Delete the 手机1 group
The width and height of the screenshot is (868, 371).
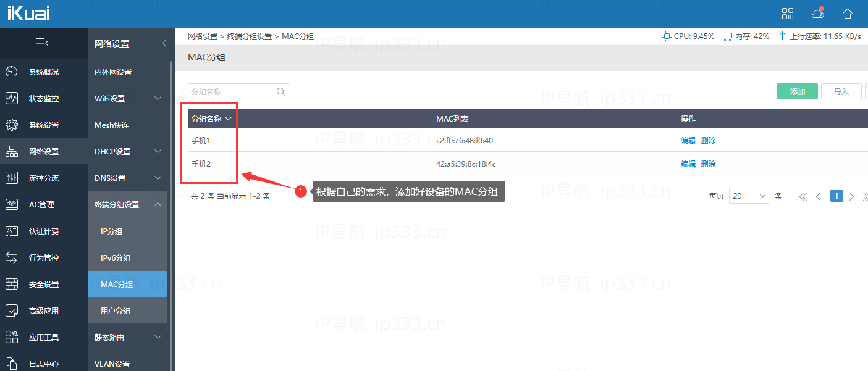pyautogui.click(x=708, y=140)
